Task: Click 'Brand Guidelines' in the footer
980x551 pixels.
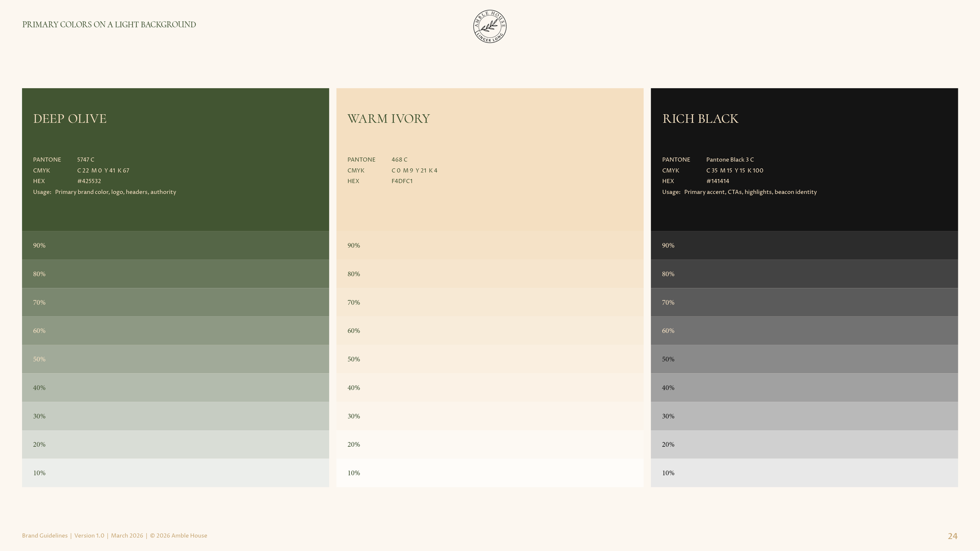Action: [x=45, y=536]
